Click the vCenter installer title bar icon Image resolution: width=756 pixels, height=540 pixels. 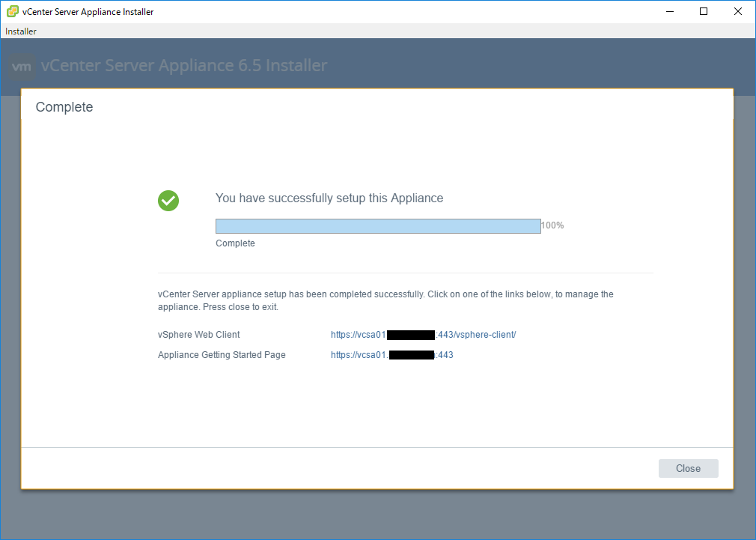coord(13,11)
